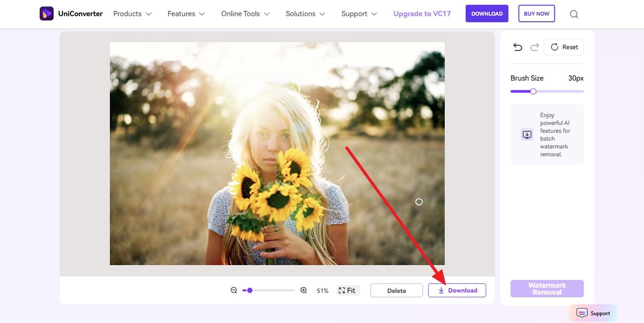Open the Features menu
Viewport: 644px width, 323px height.
[182, 14]
